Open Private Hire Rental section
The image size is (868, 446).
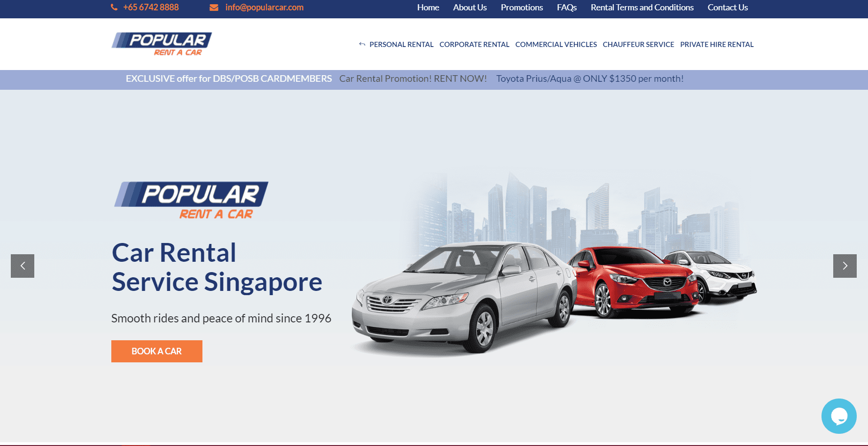[717, 45]
